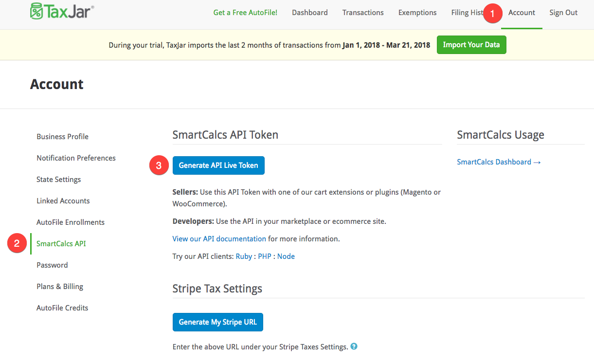Viewport: 594px width, 364px height.
Task: Open the help question mark next to Stripe Taxes Settings
Action: 354,346
